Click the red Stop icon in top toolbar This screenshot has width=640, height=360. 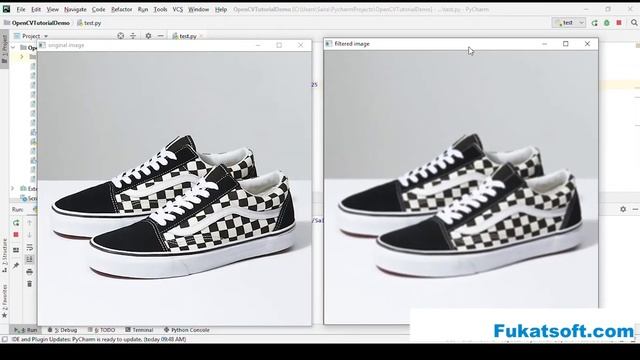619,23
